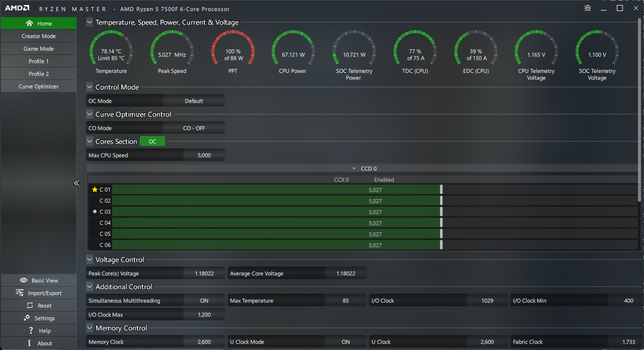Click the "CCX 0" label

point(341,180)
